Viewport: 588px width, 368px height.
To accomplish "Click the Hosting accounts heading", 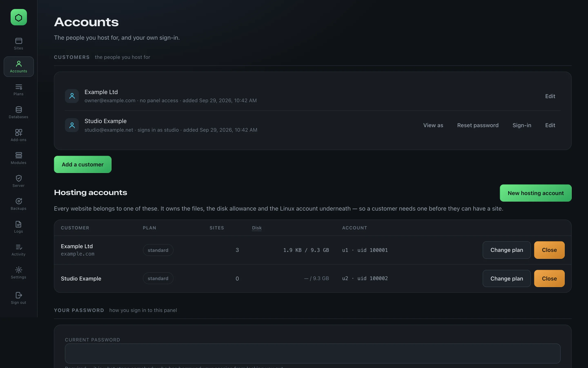I will coord(90,193).
